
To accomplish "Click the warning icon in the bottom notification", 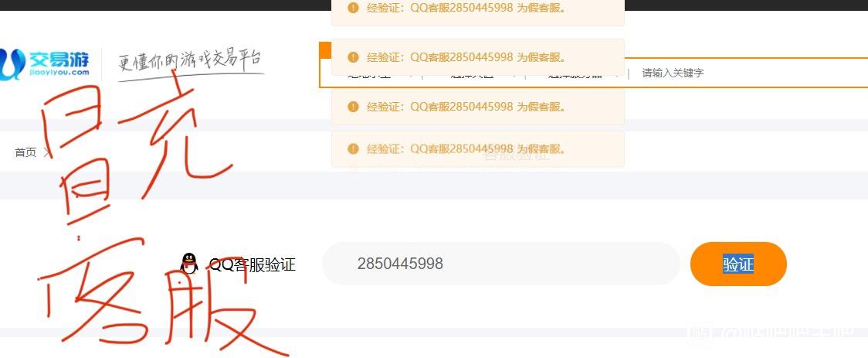I will click(x=353, y=148).
